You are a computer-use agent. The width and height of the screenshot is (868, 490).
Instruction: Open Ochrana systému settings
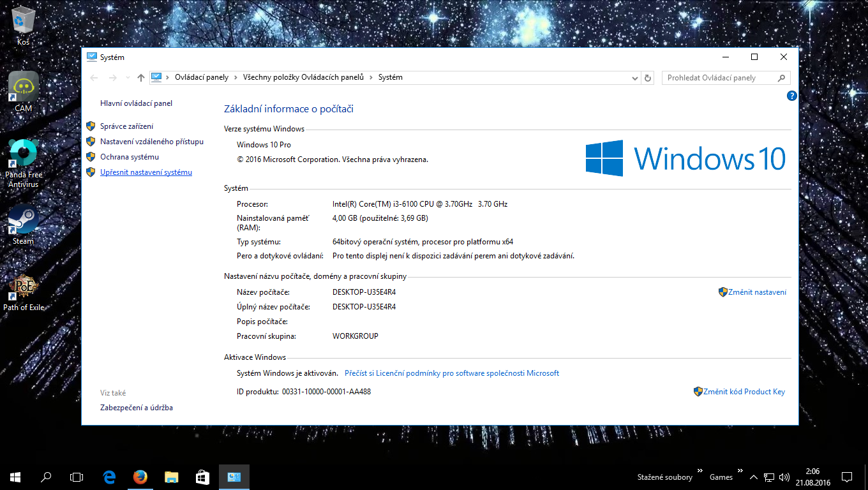130,157
